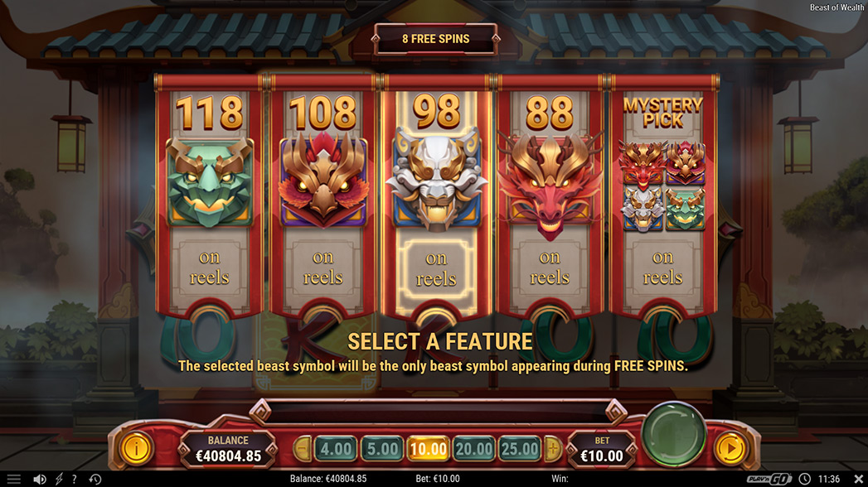Open the hamburger menu in bottom bar
The height and width of the screenshot is (487, 868).
pos(14,480)
